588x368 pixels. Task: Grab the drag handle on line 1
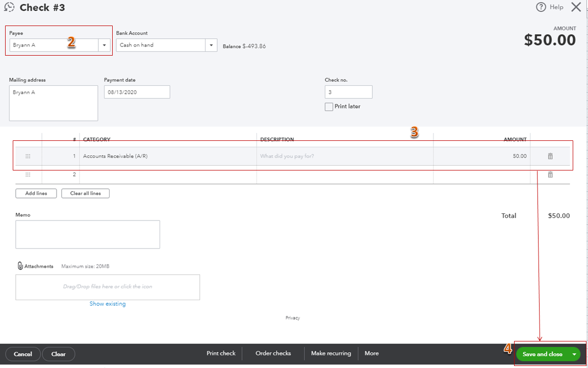point(28,156)
